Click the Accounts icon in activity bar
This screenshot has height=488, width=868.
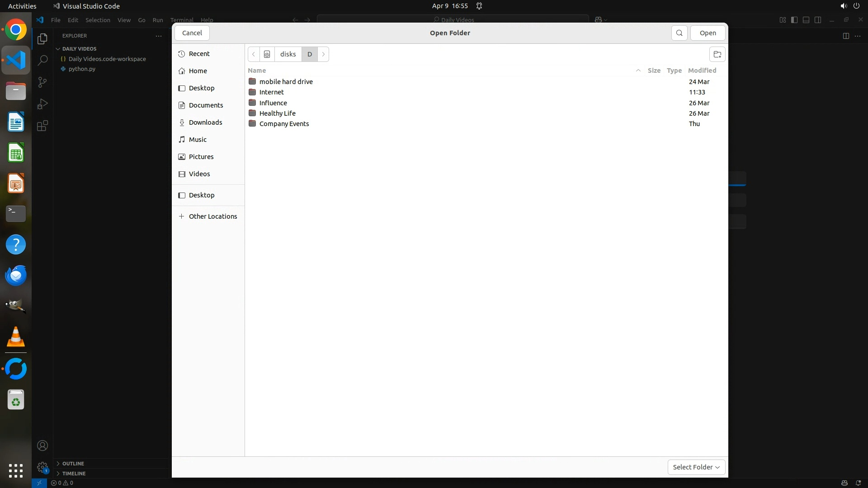pos(42,446)
